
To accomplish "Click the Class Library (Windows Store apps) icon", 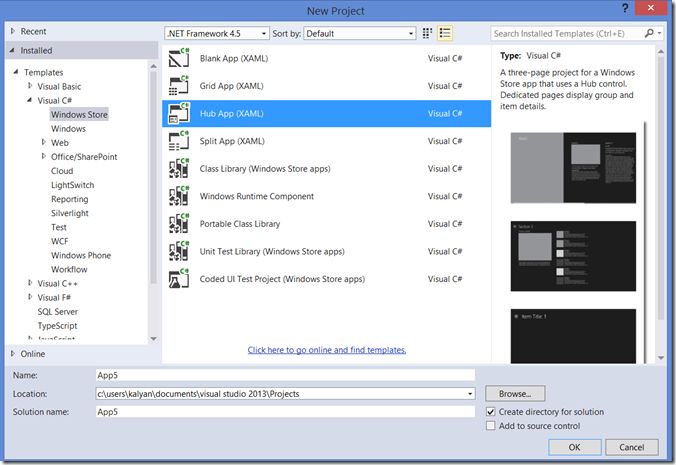I will 179,169.
